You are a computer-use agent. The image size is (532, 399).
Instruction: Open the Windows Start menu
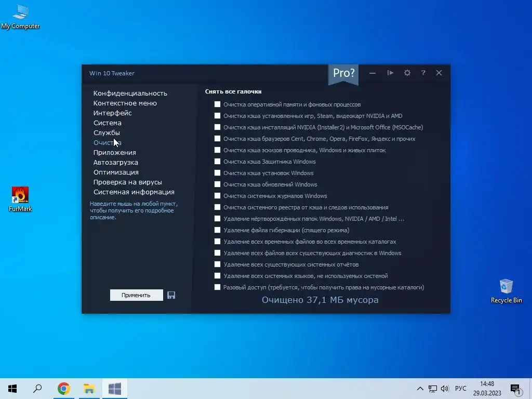tap(12, 389)
